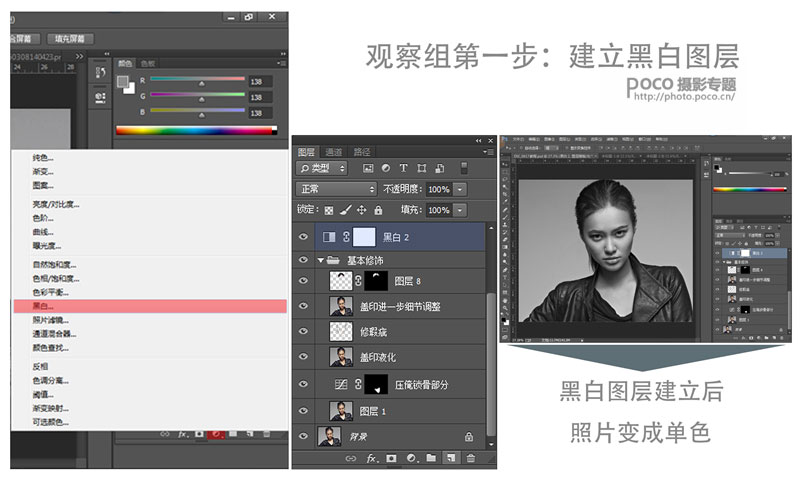Filter layers by smart objects icon
800x479 pixels.
pyautogui.click(x=439, y=168)
